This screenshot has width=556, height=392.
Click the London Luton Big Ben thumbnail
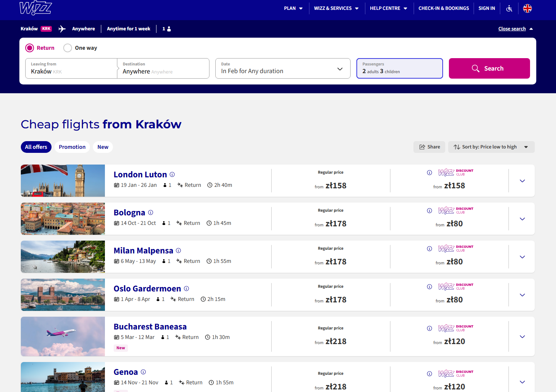63,181
